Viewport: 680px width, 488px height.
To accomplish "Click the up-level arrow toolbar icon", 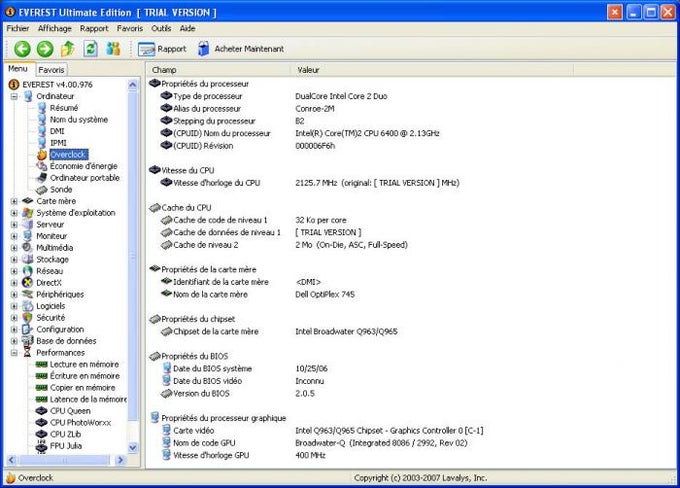I will tap(67, 49).
